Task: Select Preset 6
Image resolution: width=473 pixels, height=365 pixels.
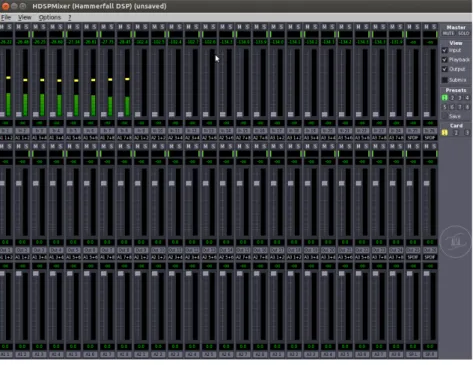Action: pyautogui.click(x=452, y=107)
